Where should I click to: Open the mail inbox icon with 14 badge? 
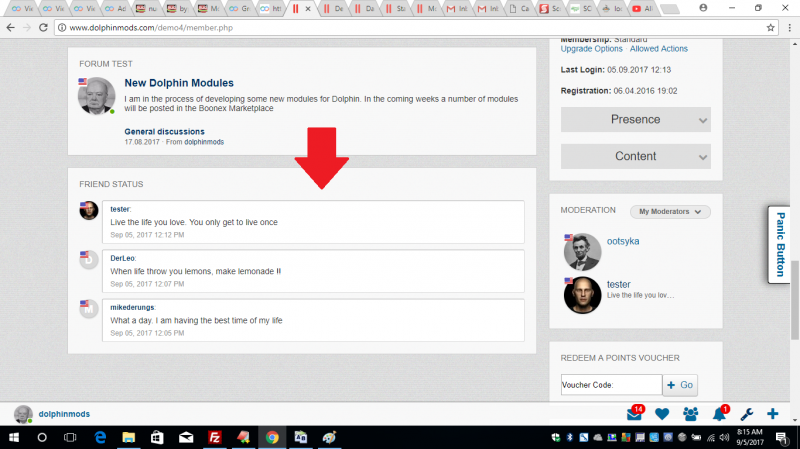click(634, 414)
